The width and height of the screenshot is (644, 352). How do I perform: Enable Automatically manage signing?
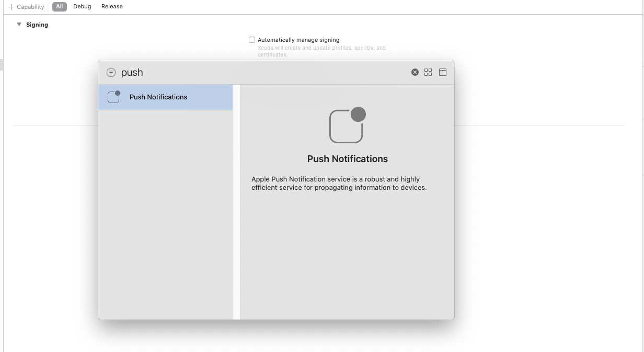(x=252, y=40)
